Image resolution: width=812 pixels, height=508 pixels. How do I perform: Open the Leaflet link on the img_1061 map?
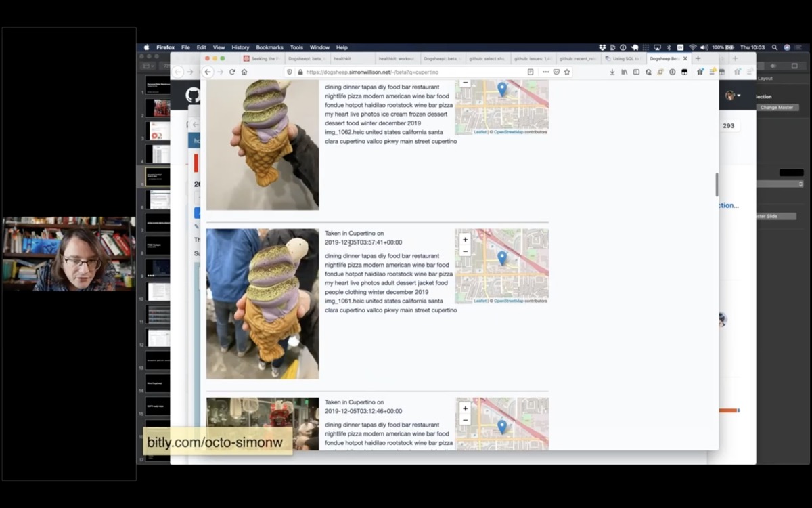pyautogui.click(x=480, y=301)
